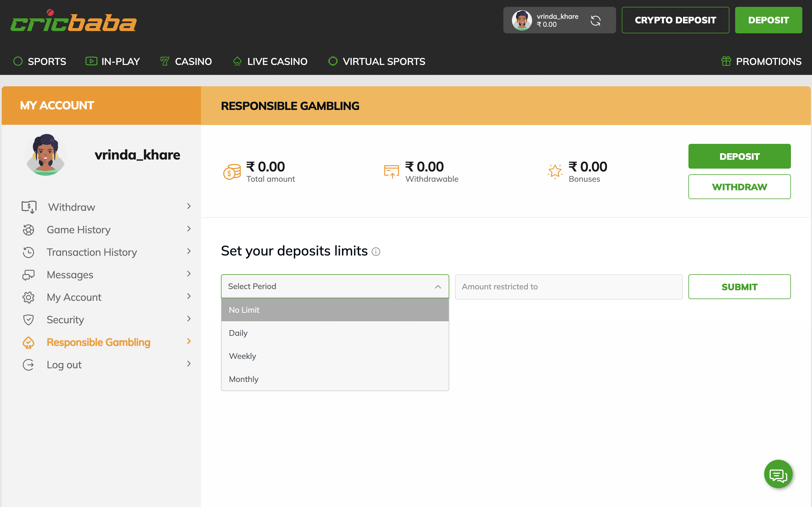The image size is (812, 507).
Task: Select the Withdraw sidebar icon
Action: pyautogui.click(x=29, y=207)
